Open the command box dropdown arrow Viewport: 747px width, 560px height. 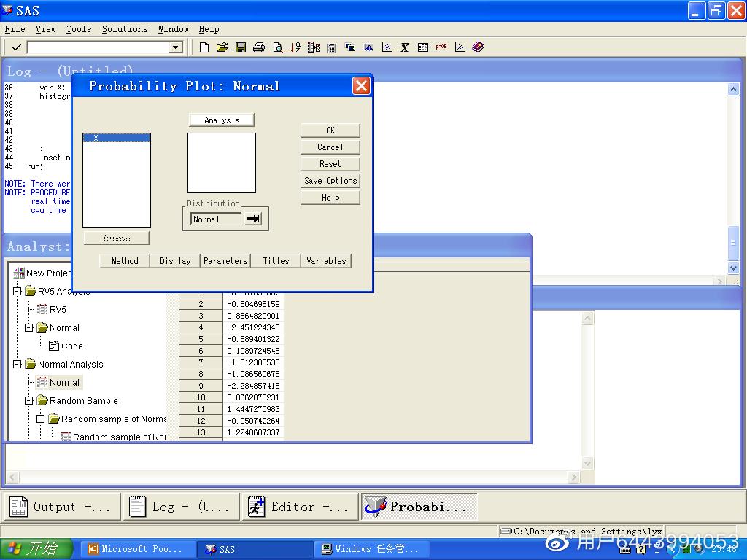(176, 47)
